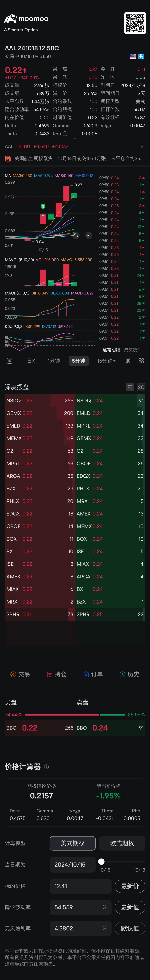This screenshot has width=150, height=980.
Task: Open the 15分钟 interval dropdown
Action: (107, 361)
